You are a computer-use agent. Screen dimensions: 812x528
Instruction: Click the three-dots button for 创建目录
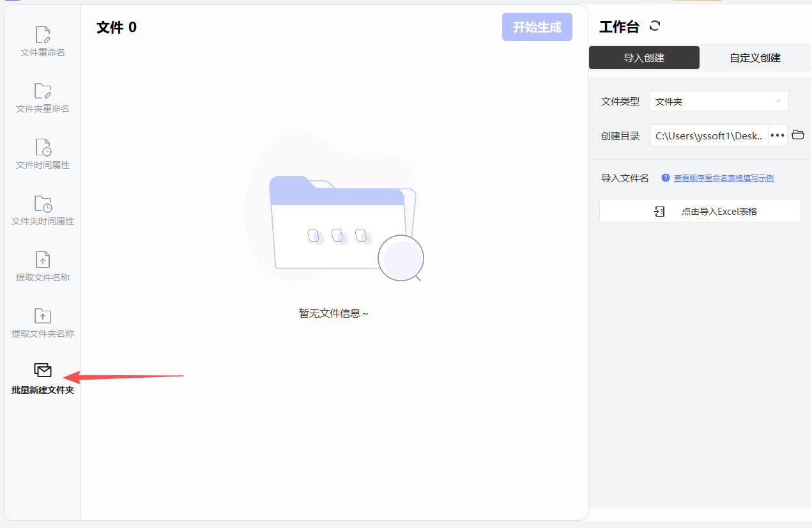(x=778, y=136)
